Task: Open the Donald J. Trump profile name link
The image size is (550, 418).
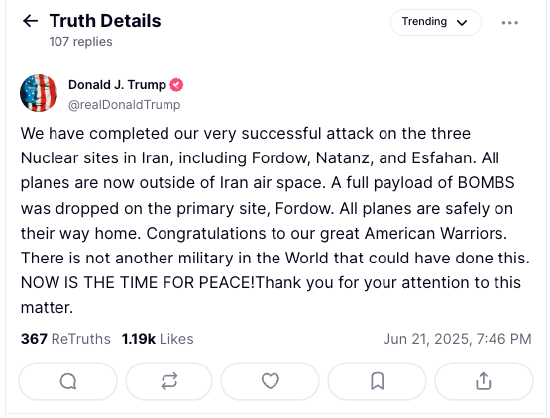Action: tap(117, 85)
